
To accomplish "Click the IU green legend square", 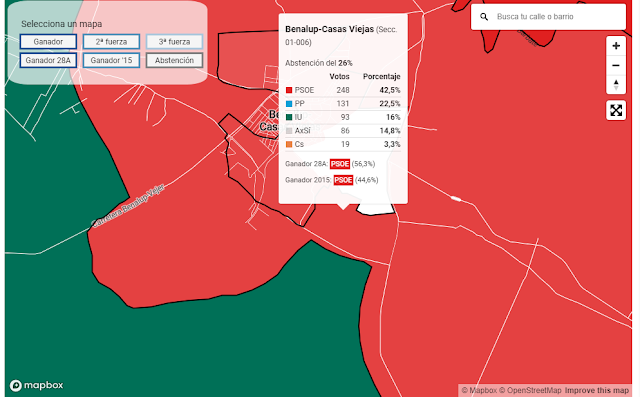I will pyautogui.click(x=289, y=117).
